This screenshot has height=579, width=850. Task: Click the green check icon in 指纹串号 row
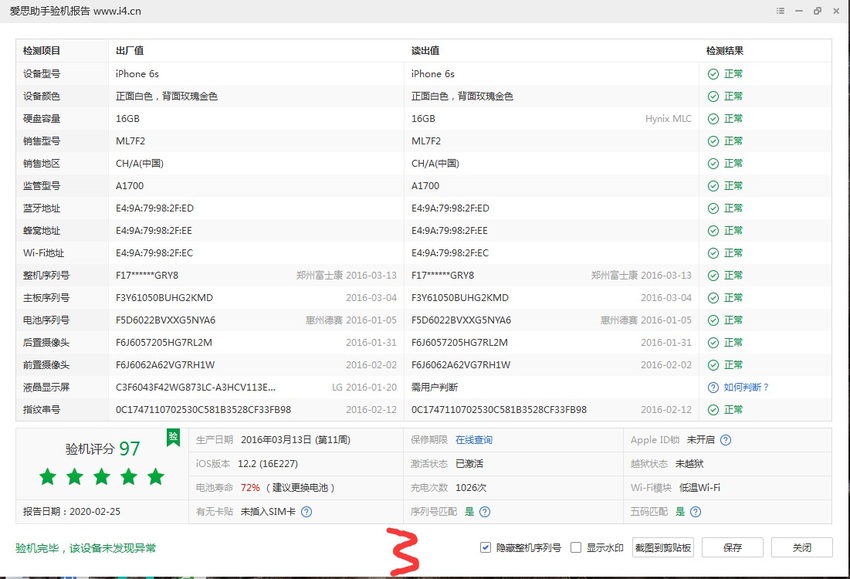(713, 410)
